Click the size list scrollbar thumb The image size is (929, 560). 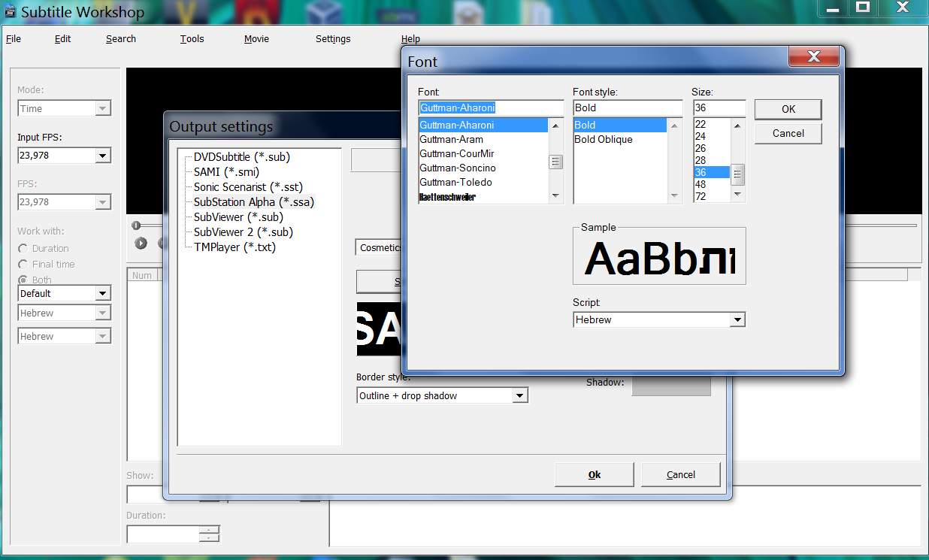[738, 175]
